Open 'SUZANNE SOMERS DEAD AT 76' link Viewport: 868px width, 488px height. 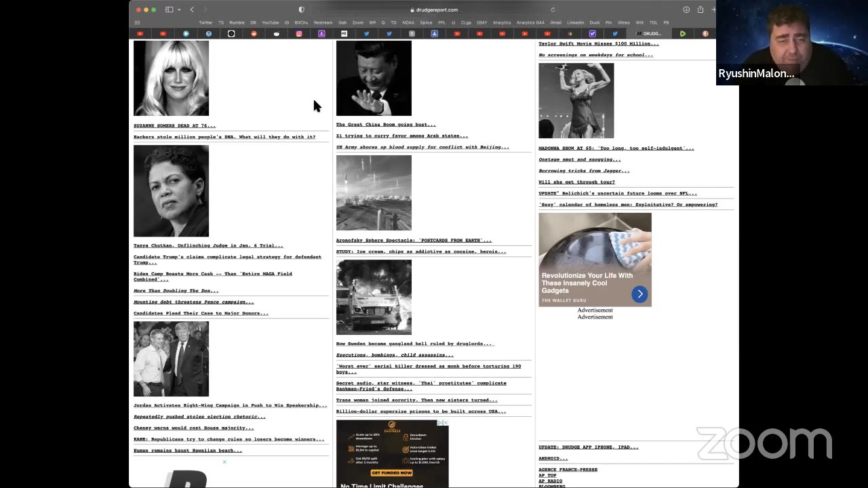(x=174, y=125)
